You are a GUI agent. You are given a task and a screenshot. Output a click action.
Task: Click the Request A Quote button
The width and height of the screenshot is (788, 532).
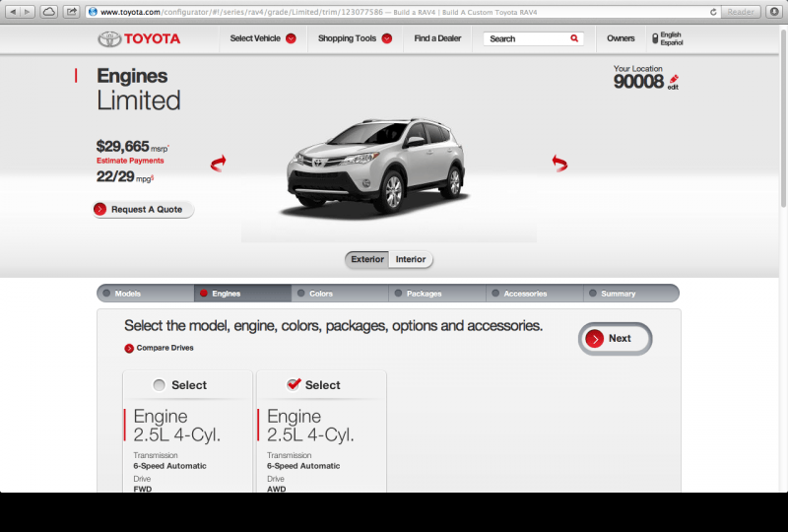point(143,209)
